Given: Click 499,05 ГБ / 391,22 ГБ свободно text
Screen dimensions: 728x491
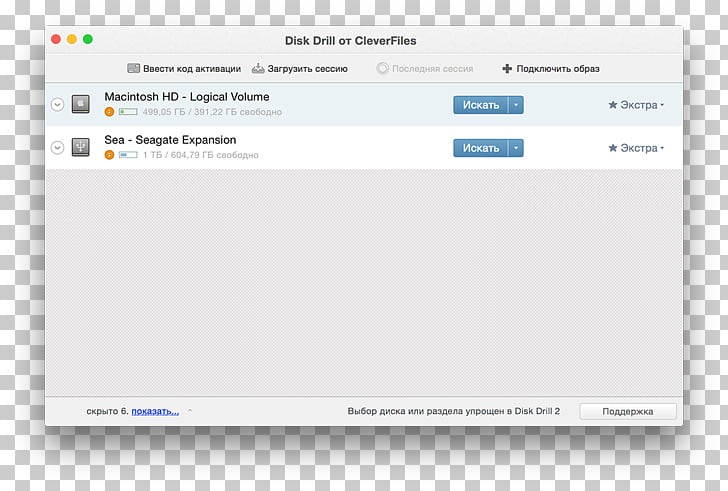Looking at the screenshot, I should point(212,112).
